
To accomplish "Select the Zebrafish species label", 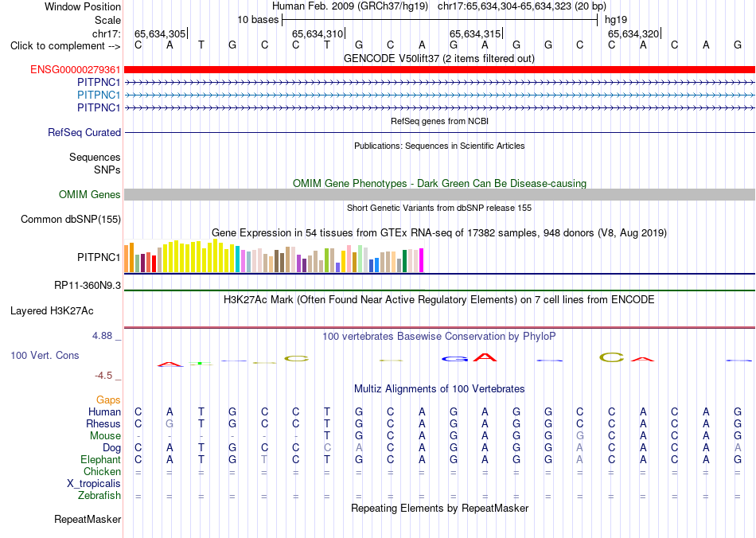I will pos(99,496).
